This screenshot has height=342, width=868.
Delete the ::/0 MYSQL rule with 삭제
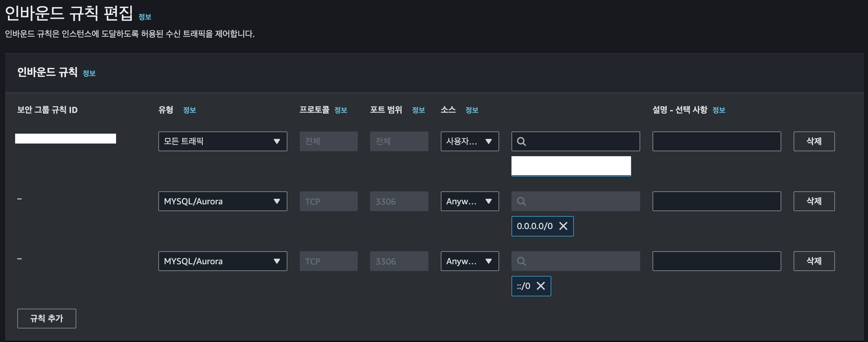tap(814, 261)
